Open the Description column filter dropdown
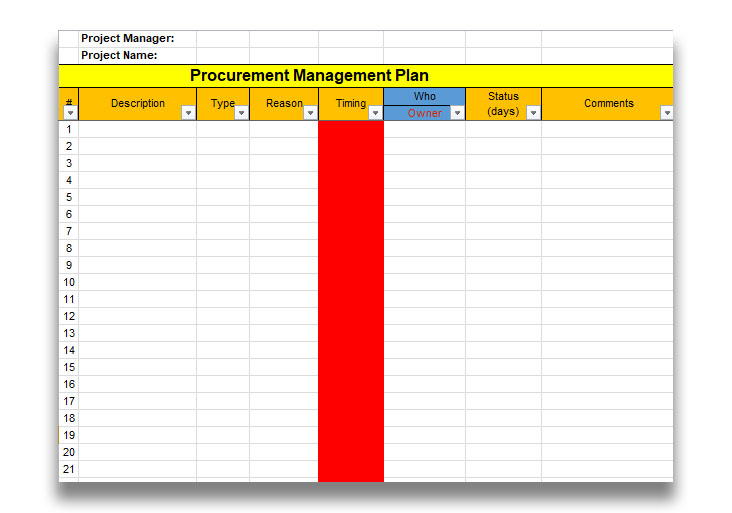This screenshot has height=513, width=732. click(189, 113)
